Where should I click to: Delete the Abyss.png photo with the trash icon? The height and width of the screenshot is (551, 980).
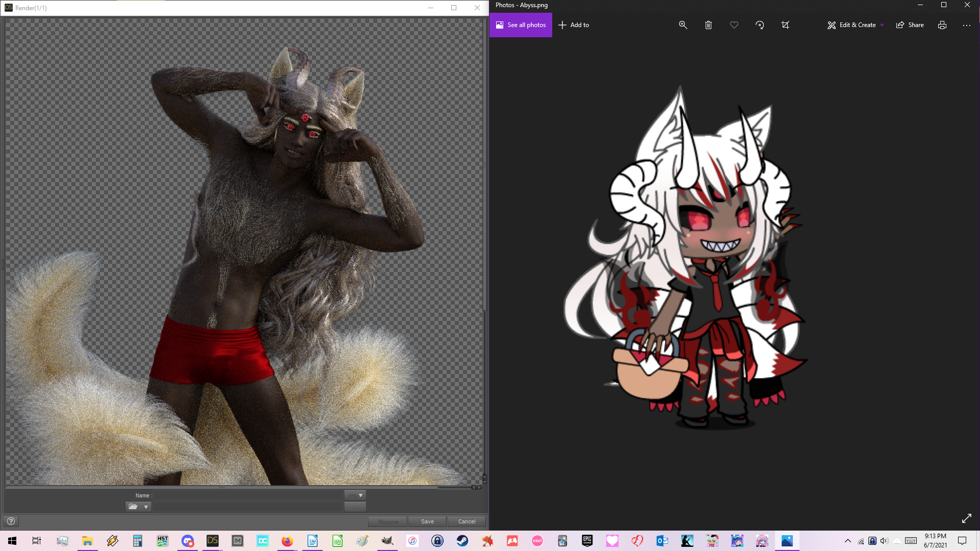pos(708,25)
